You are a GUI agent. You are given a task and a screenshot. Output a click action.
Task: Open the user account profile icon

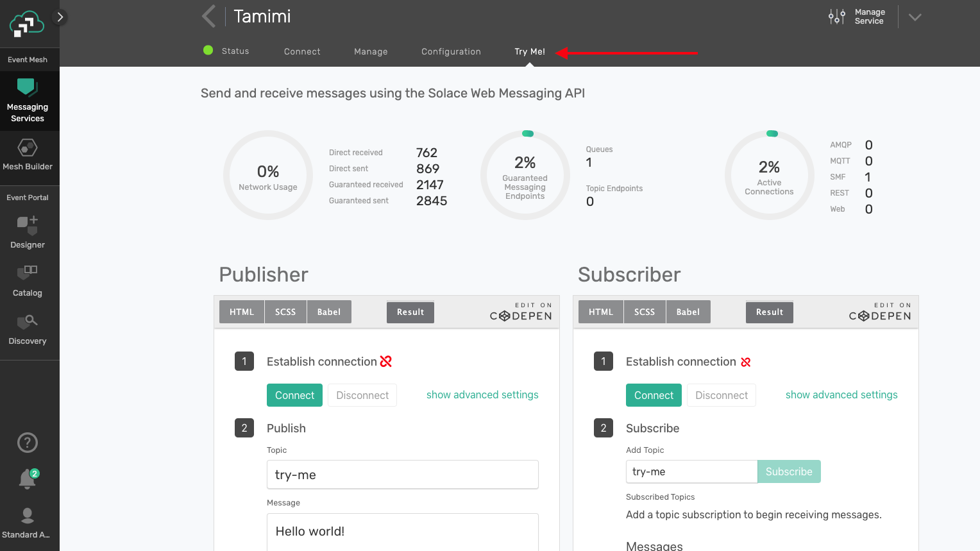pyautogui.click(x=28, y=516)
